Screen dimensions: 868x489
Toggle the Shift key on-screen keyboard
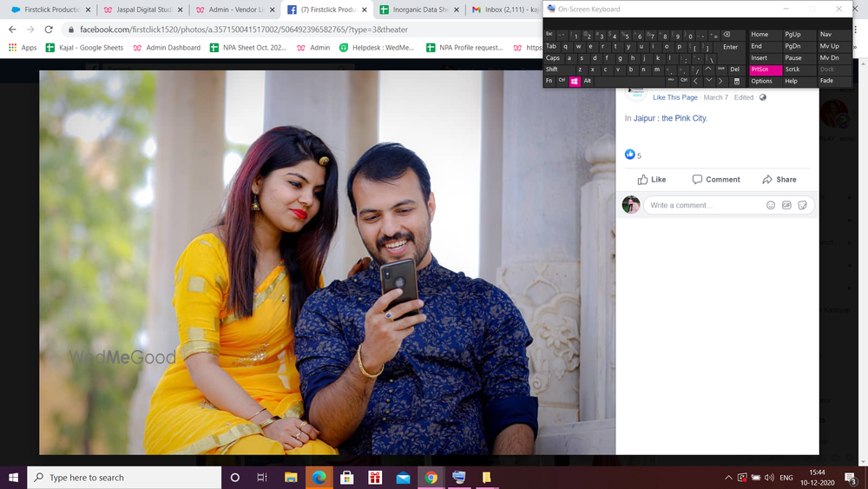[552, 69]
